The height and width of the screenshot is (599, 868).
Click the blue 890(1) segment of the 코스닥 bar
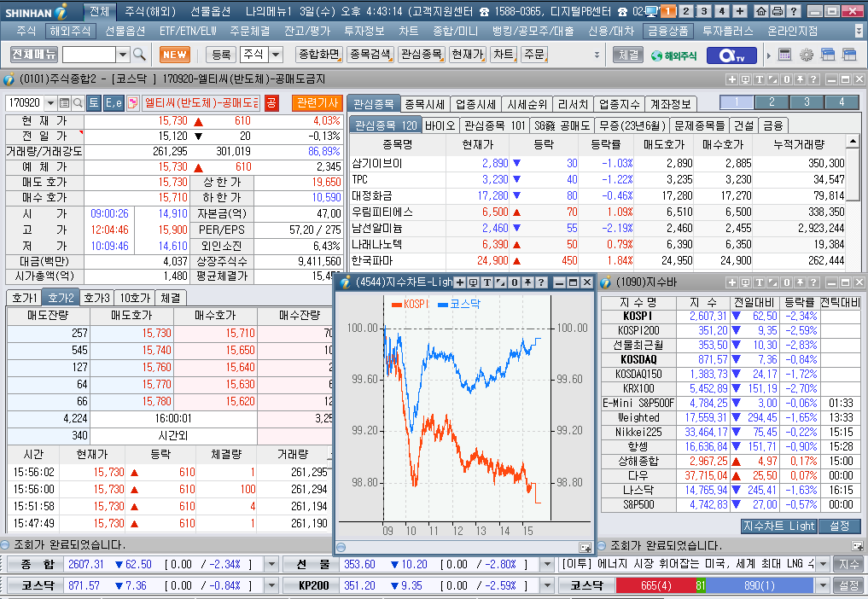tap(760, 585)
